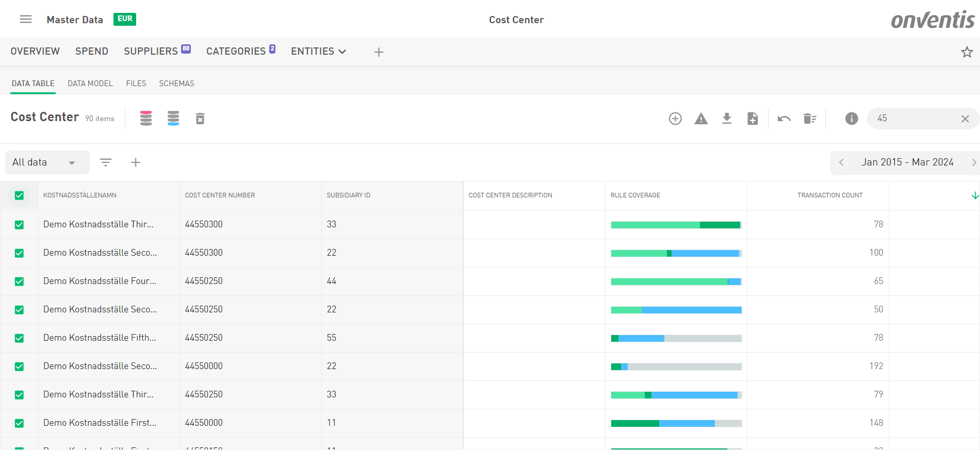Click the circled plus add icon

[x=675, y=119]
